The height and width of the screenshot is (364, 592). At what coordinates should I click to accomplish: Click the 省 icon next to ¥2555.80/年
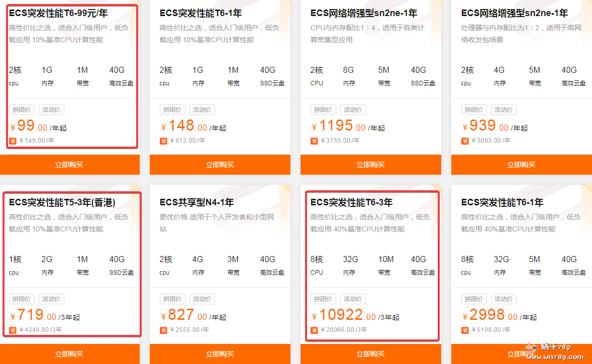(163, 330)
